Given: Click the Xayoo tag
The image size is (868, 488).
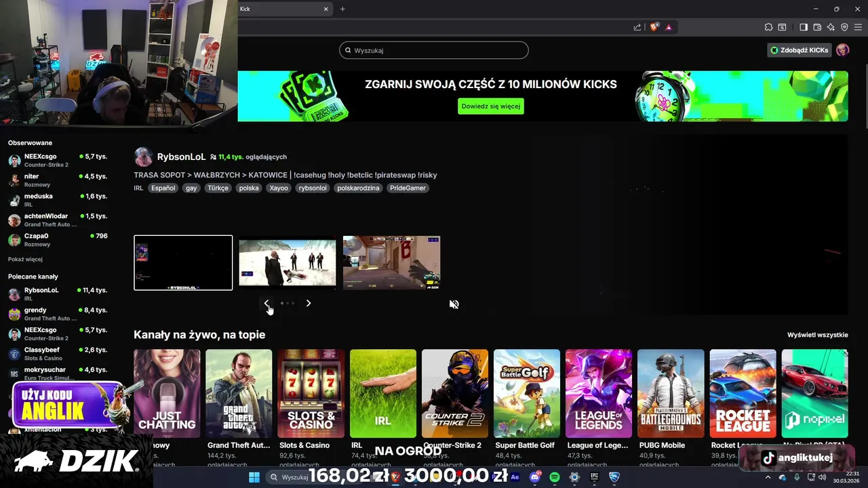Looking at the screenshot, I should coord(279,188).
